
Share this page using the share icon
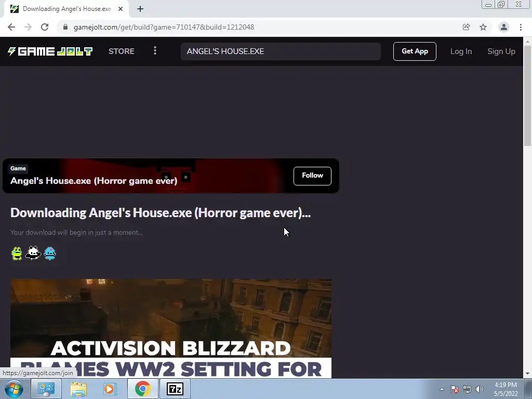(466, 27)
